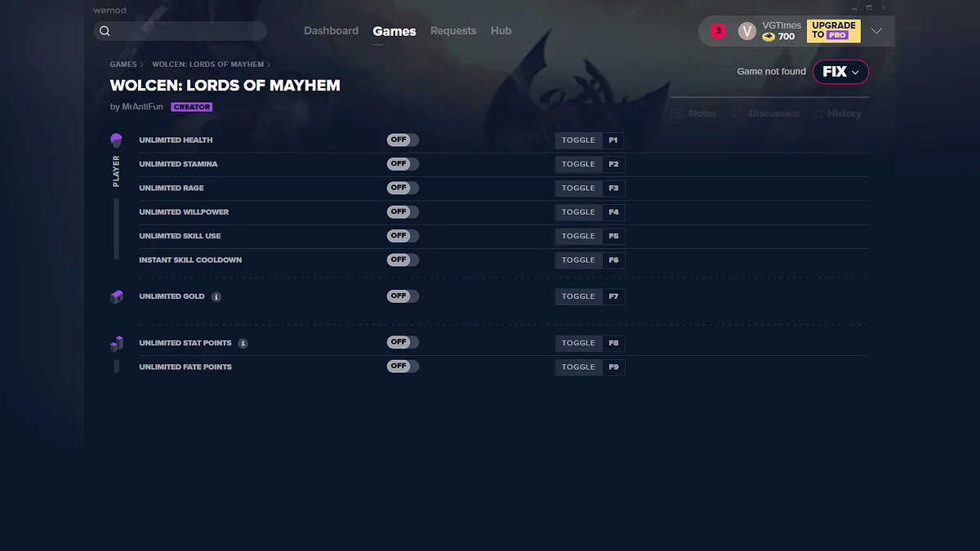Open the account menu chevron
Viewport: 980px width, 551px height.
click(876, 31)
